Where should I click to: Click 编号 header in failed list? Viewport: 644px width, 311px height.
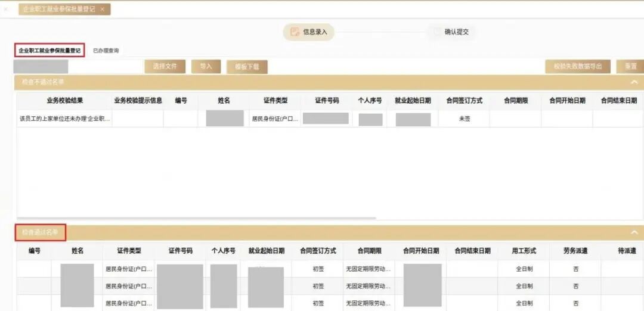[181, 101]
